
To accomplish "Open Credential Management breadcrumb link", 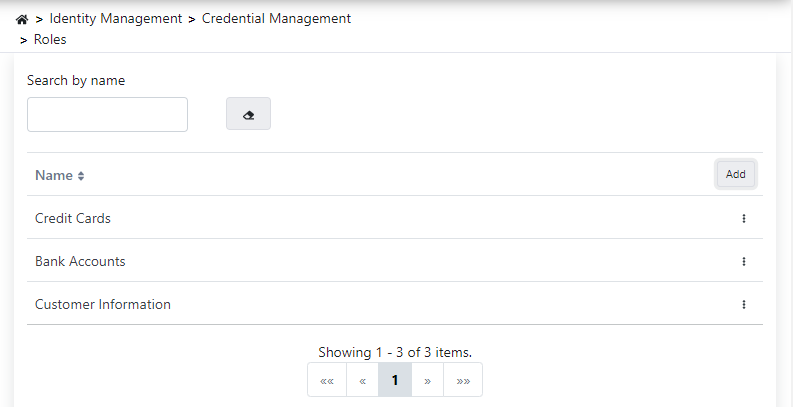I will 276,19.
